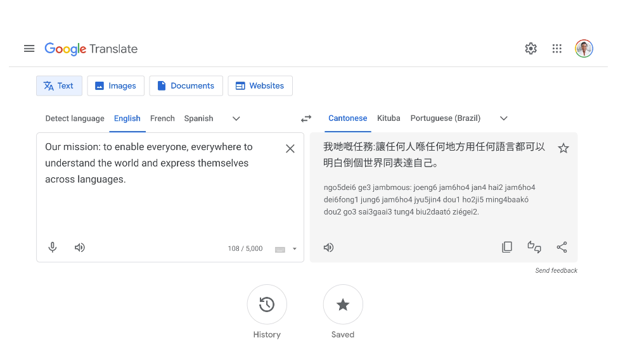Switch to the Documents tab

click(186, 85)
